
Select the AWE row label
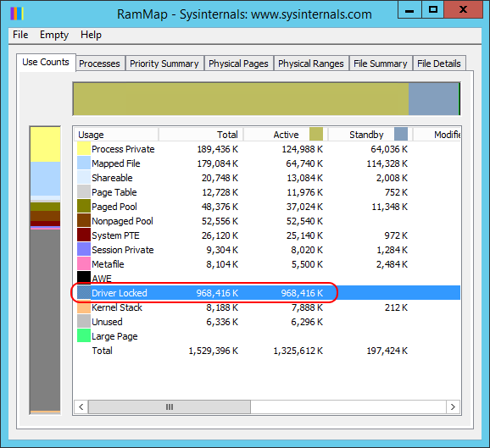click(102, 279)
